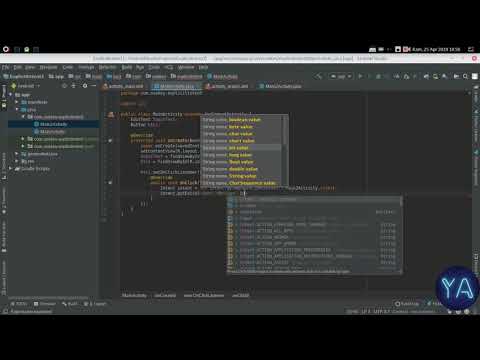Click the Make Project hammer icon

click(x=318, y=76)
